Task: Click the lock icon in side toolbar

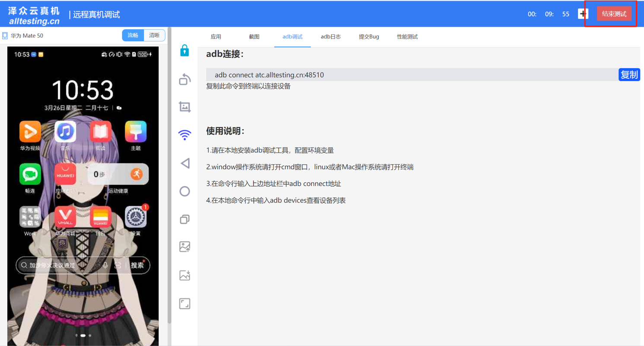Action: (x=185, y=51)
